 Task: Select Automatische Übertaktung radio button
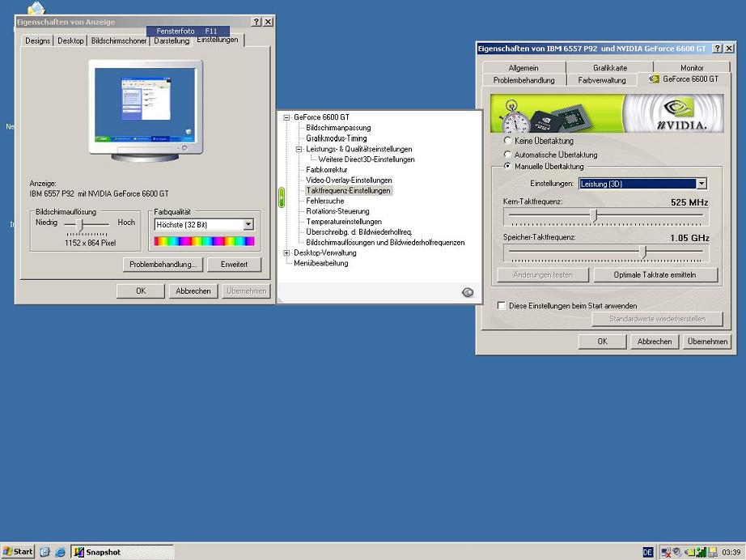coord(507,155)
